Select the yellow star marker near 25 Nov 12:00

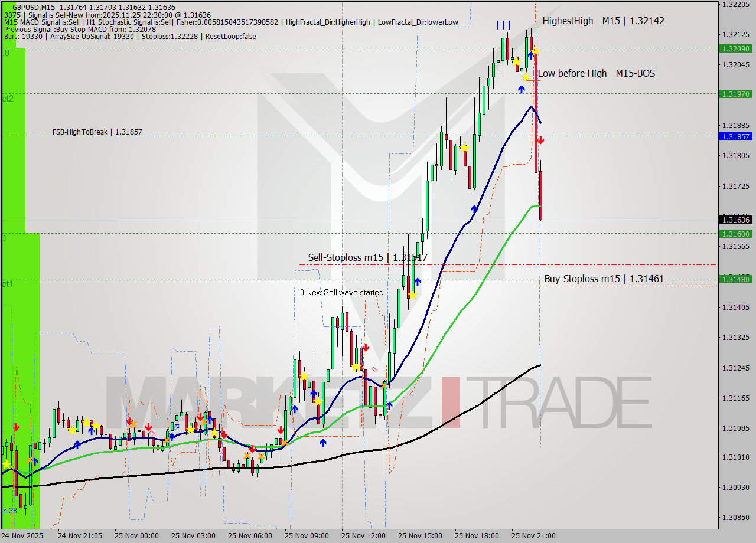tap(356, 367)
